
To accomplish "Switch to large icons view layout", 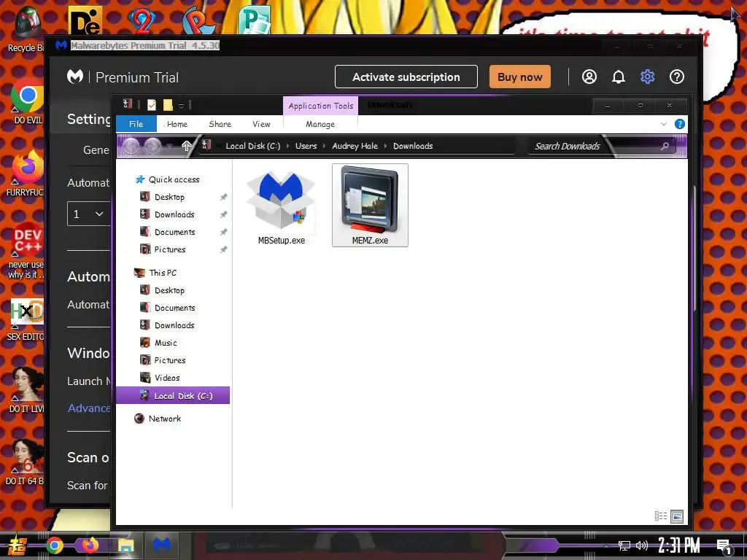I will point(677,516).
